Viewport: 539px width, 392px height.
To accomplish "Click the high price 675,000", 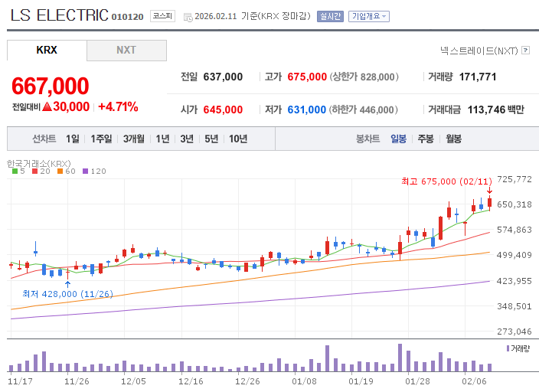I will [307, 77].
